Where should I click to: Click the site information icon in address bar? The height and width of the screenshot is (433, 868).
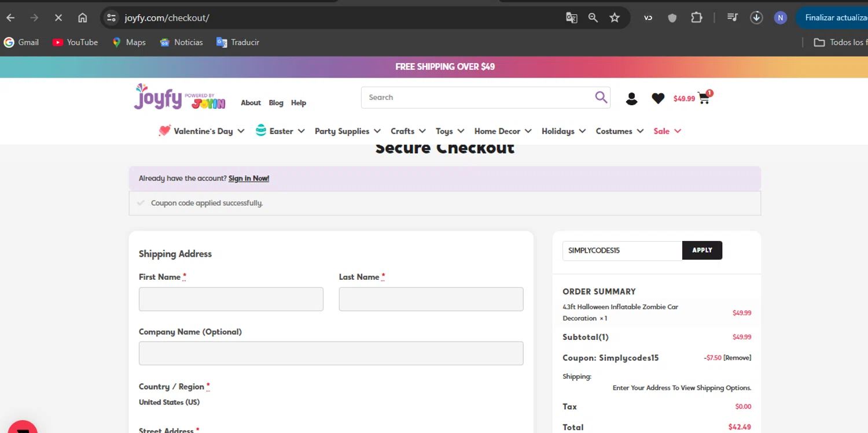pyautogui.click(x=112, y=18)
